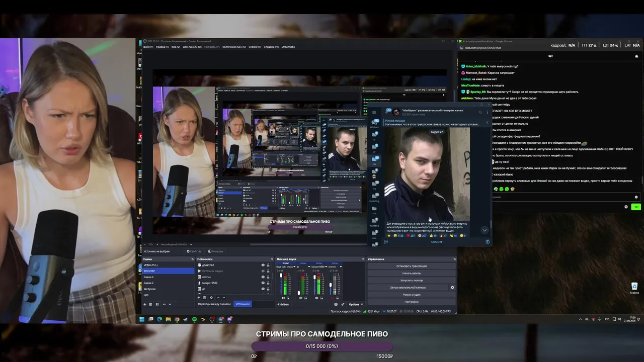Move selected source up in Sources list
Screen dimensions: 644x362
coord(218,297)
